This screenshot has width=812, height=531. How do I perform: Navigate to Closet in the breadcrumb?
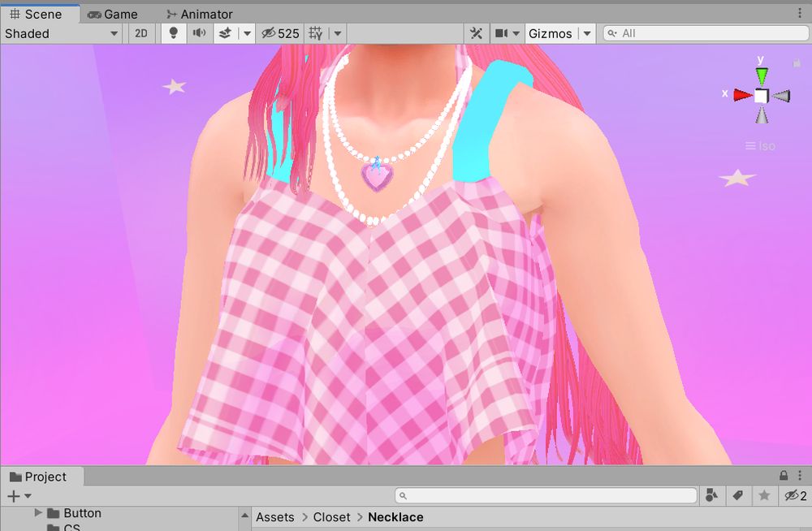[x=331, y=517]
